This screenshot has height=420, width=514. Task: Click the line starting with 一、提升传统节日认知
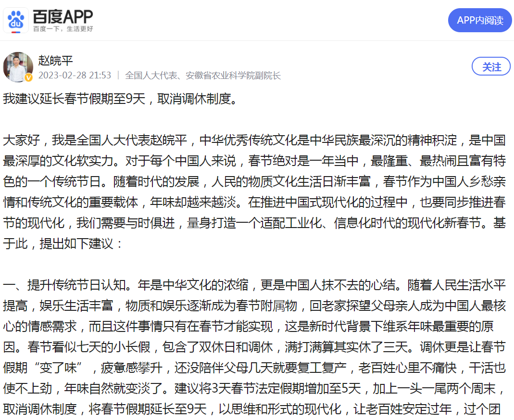click(x=254, y=285)
